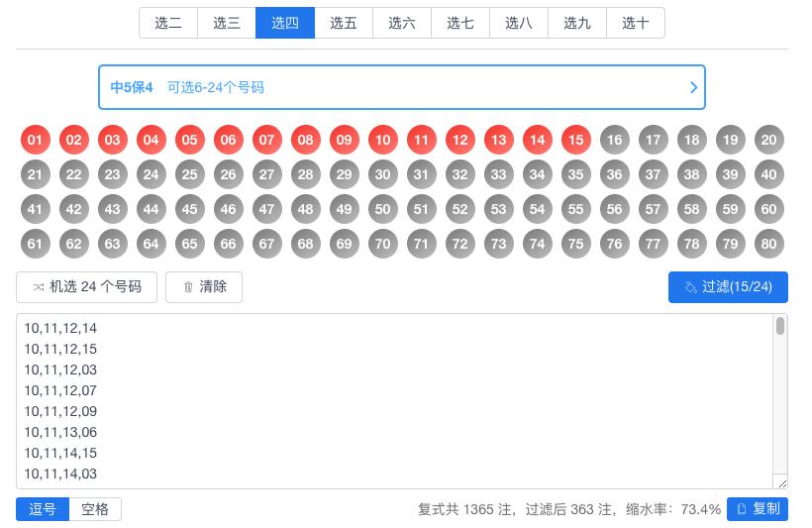Click the trash icon to clear
The width and height of the screenshot is (812, 528).
pos(188,287)
